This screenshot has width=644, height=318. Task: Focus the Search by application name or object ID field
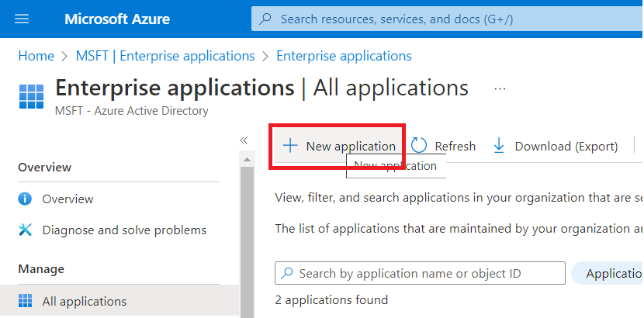(420, 273)
